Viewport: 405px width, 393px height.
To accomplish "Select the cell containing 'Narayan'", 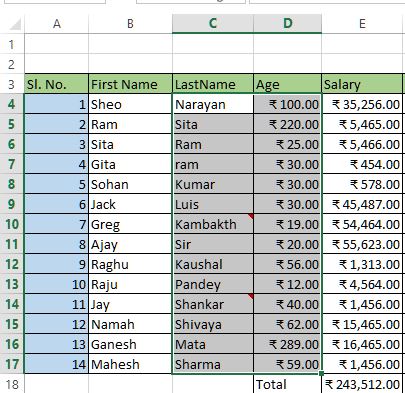I will pyautogui.click(x=213, y=104).
